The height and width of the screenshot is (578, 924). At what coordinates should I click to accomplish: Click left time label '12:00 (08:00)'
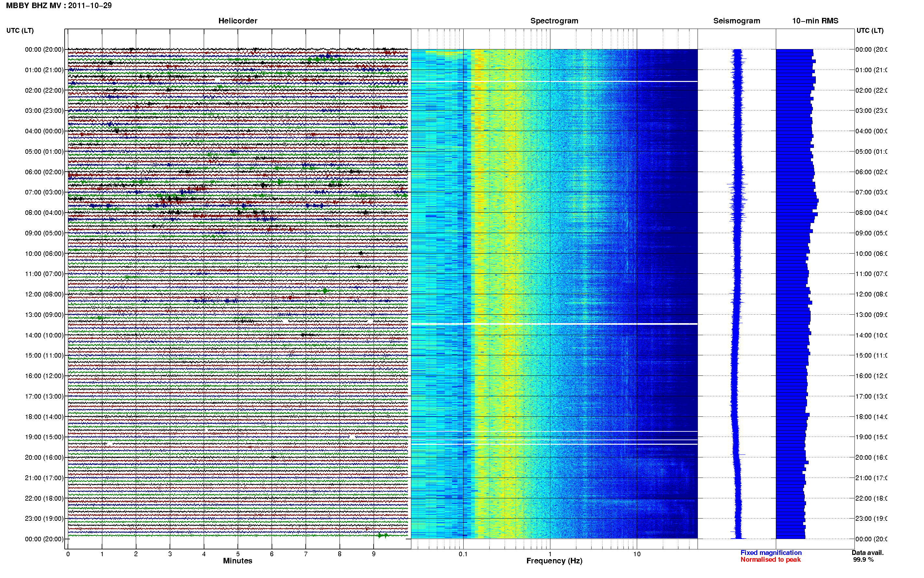tap(44, 294)
